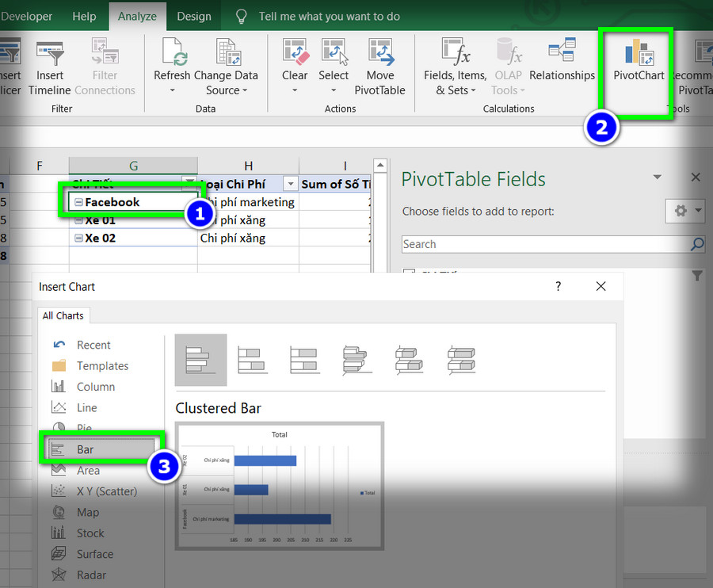The image size is (713, 588).
Task: Open the Relationships tool
Action: [x=562, y=60]
